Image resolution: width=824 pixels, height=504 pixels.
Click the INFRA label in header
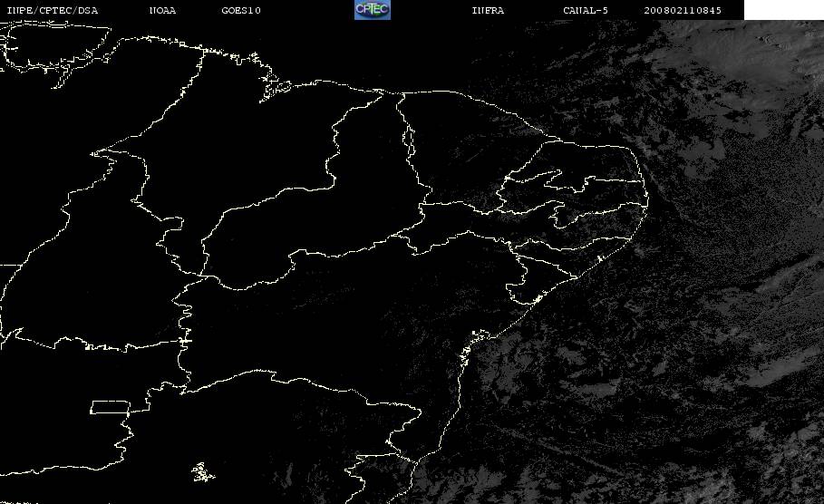(488, 11)
